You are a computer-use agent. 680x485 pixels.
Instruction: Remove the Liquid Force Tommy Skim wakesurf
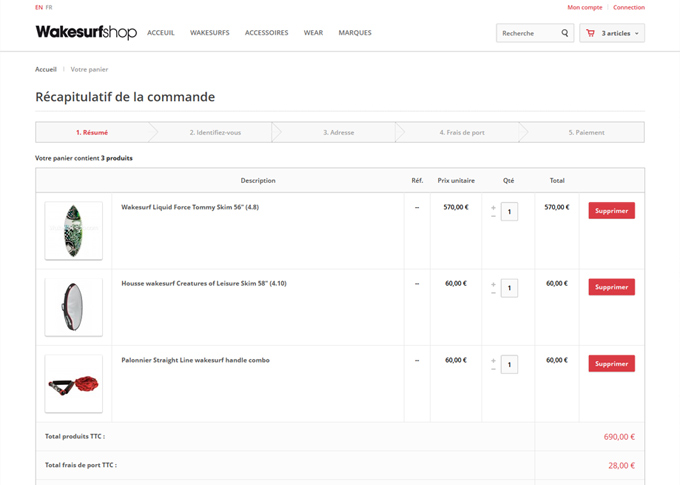click(x=611, y=211)
